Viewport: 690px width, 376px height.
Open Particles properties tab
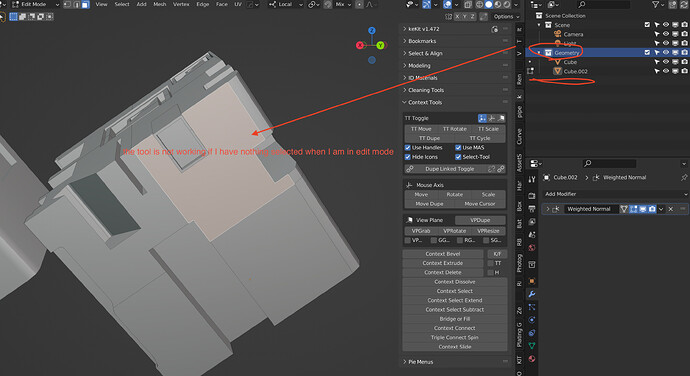click(532, 307)
